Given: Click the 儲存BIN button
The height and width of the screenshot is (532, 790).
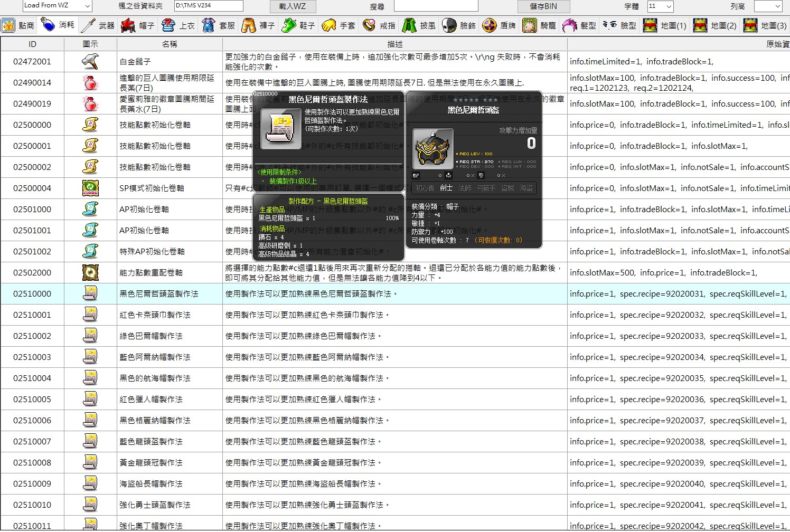Looking at the screenshot, I should pos(543,6).
